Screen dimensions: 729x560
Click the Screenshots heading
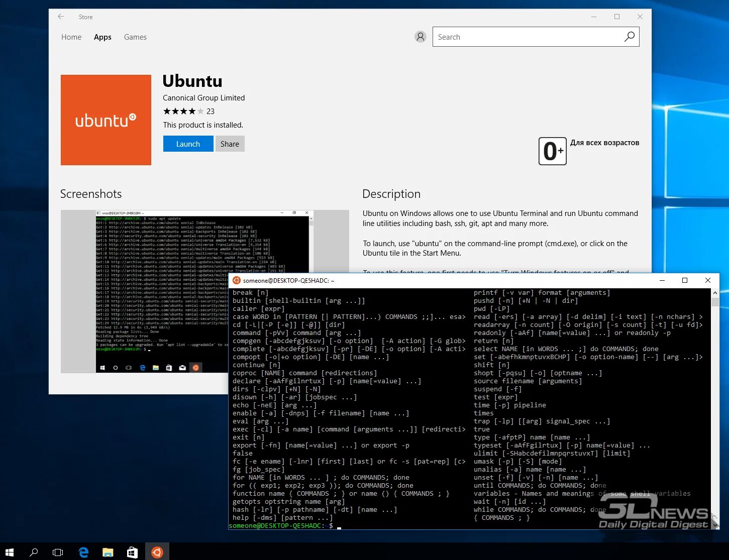click(x=91, y=194)
